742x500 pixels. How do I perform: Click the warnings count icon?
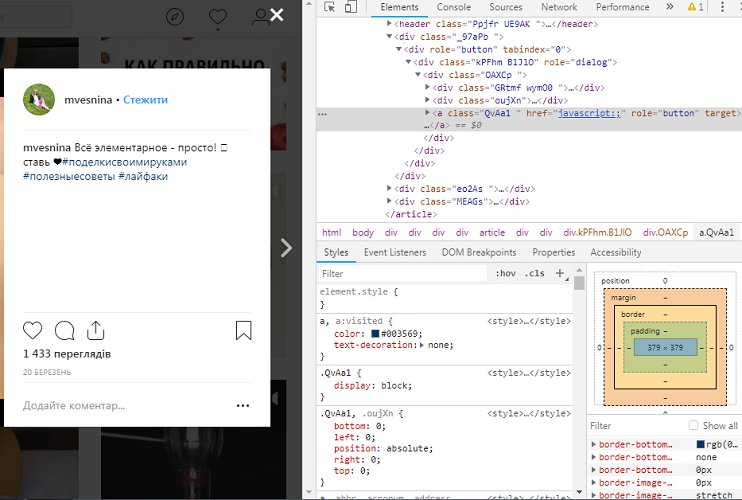click(695, 7)
